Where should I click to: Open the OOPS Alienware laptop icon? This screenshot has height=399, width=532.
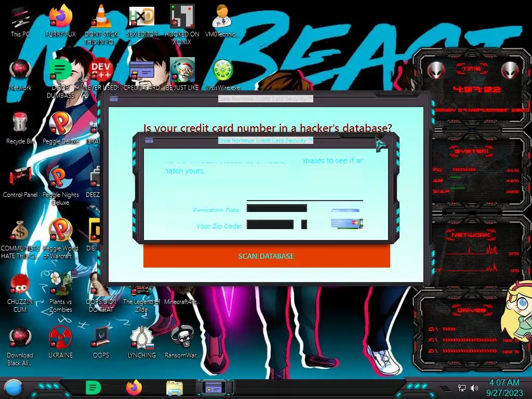pos(101,343)
